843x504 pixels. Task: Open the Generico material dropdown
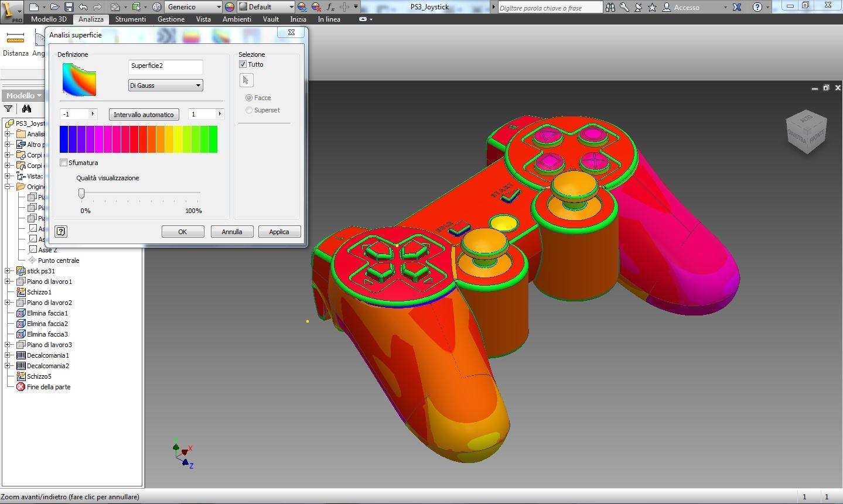(x=193, y=7)
